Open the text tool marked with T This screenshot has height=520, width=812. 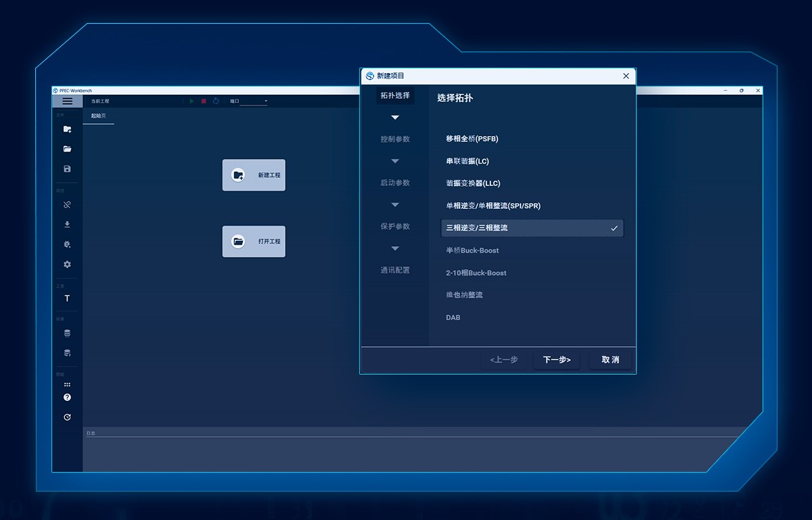[x=66, y=298]
